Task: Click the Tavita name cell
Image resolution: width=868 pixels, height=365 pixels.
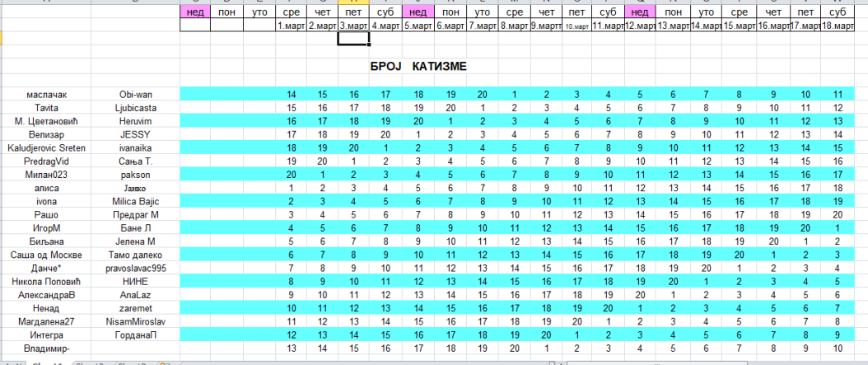Action: pos(46,108)
